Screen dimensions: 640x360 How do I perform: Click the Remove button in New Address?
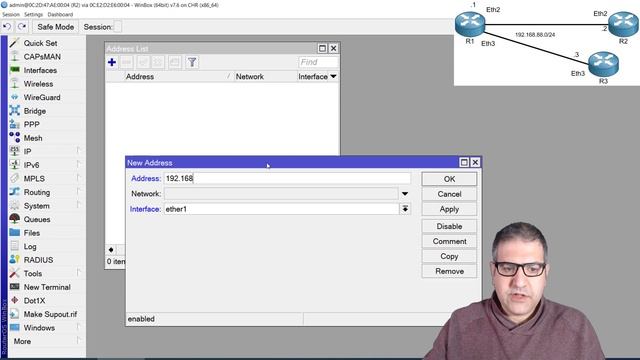point(449,271)
